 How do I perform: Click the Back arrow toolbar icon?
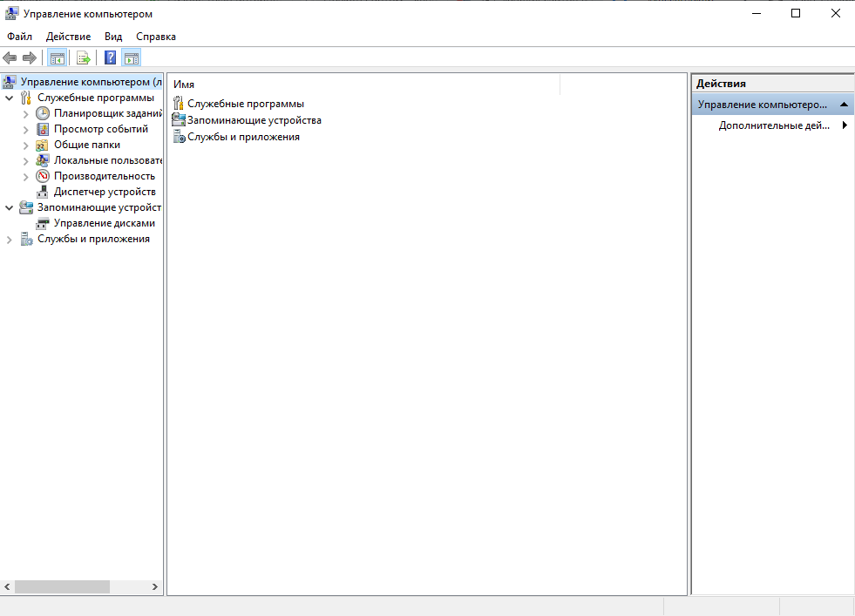point(10,58)
